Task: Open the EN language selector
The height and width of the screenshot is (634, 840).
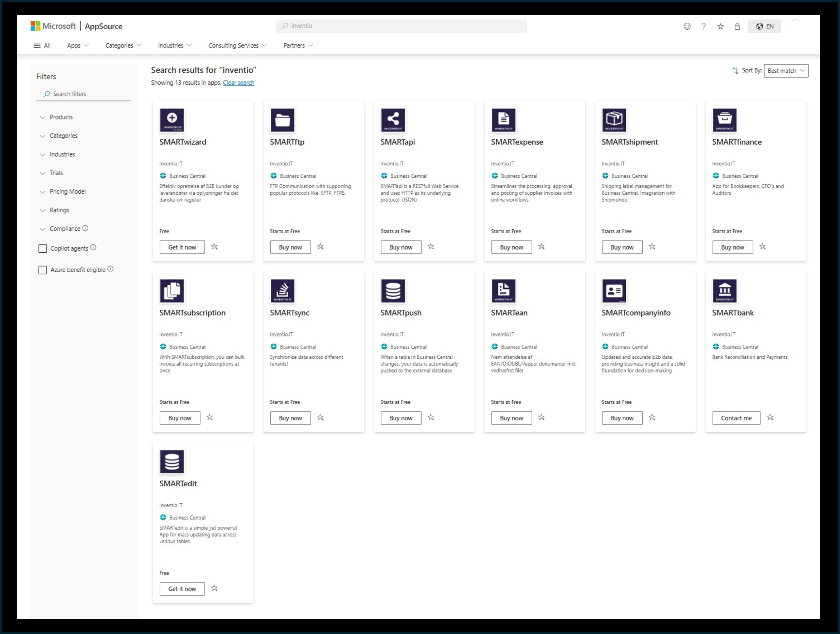Action: (765, 26)
